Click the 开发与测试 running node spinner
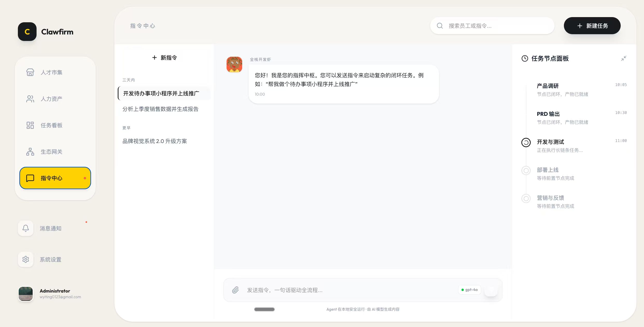 coord(526,142)
